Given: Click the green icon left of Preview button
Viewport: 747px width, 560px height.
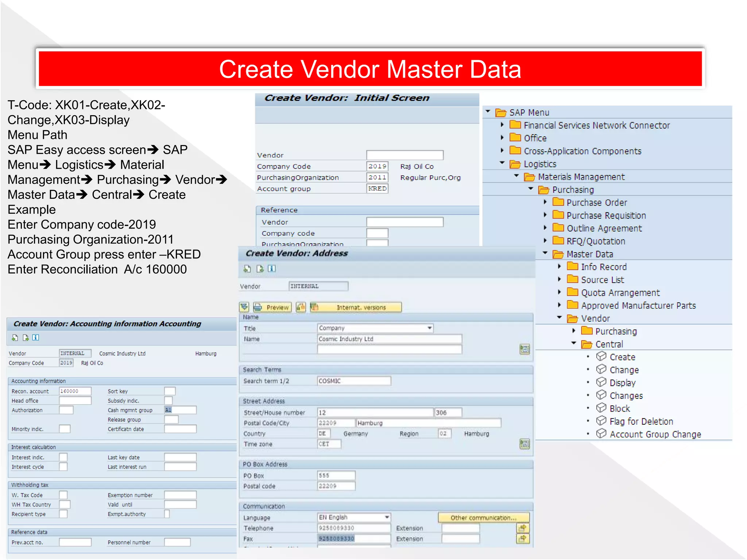Looking at the screenshot, I should coord(244,307).
